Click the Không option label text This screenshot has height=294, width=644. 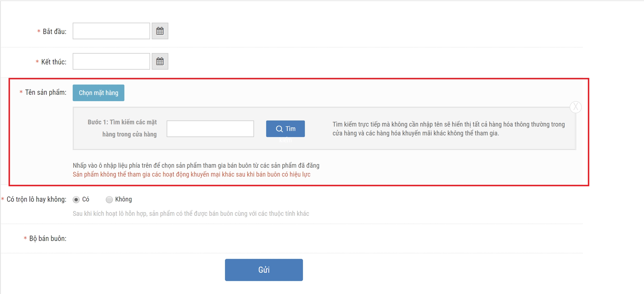pyautogui.click(x=123, y=199)
